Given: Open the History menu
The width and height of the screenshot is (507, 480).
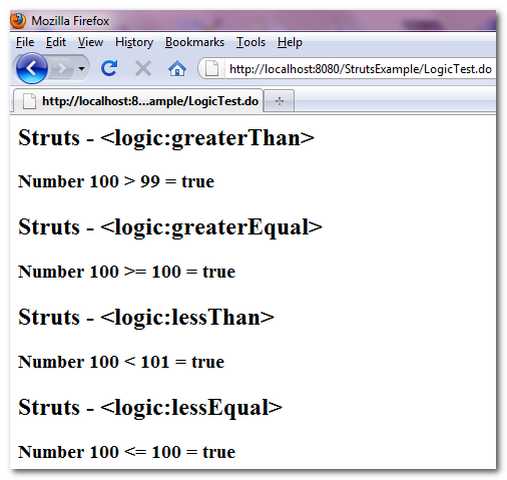Looking at the screenshot, I should [x=134, y=42].
